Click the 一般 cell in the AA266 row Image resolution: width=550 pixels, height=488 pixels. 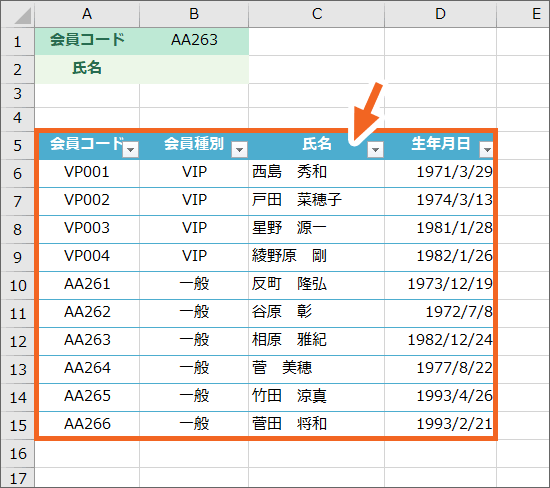194,424
